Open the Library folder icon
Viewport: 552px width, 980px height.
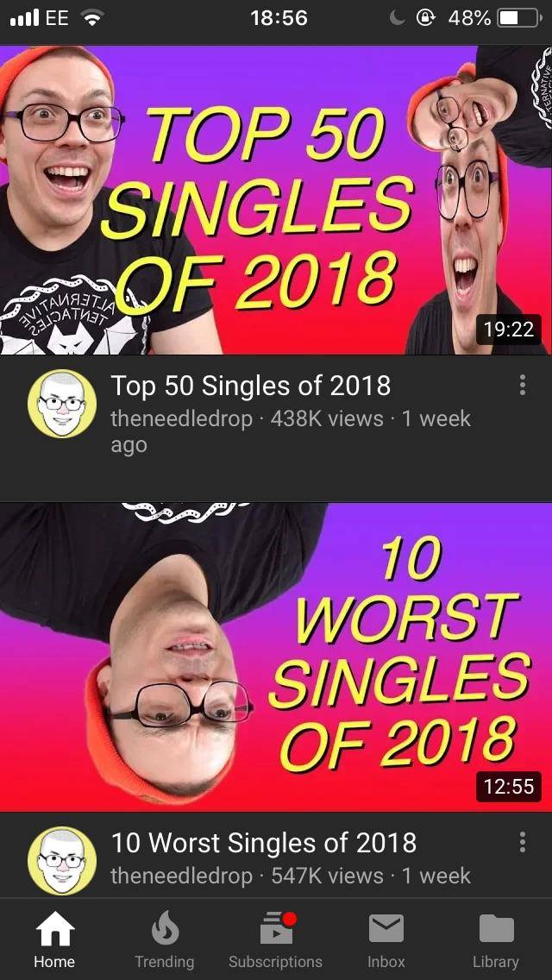coord(496,928)
